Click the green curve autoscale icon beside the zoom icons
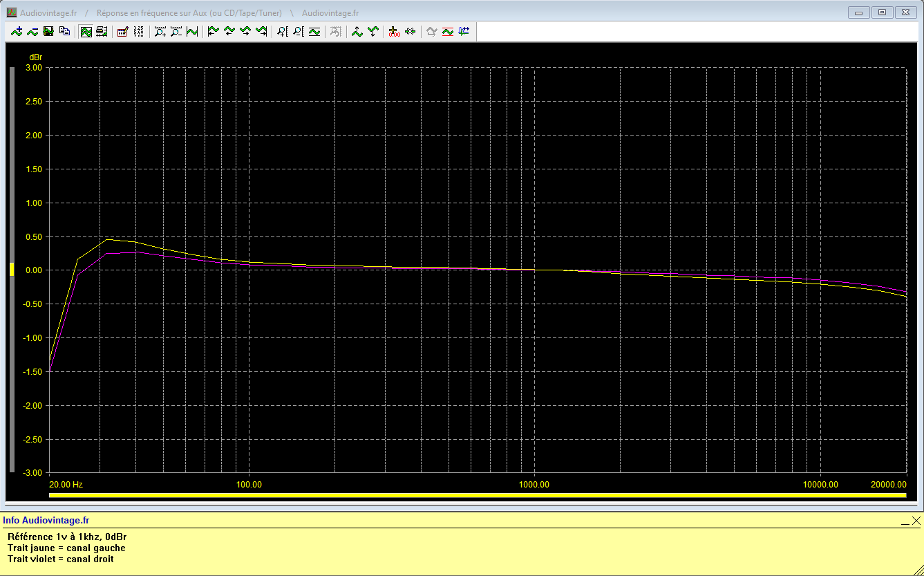 [192, 31]
